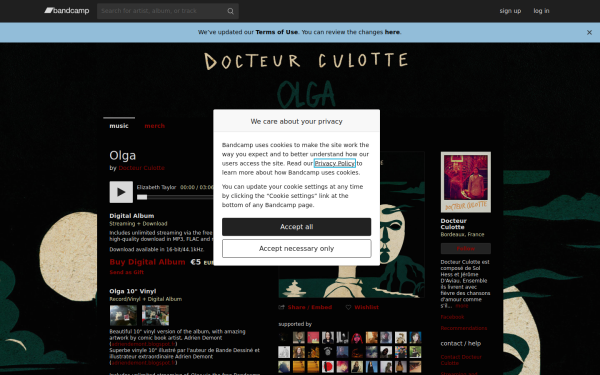
Task: Click the Bandcamp logo
Action: [67, 11]
